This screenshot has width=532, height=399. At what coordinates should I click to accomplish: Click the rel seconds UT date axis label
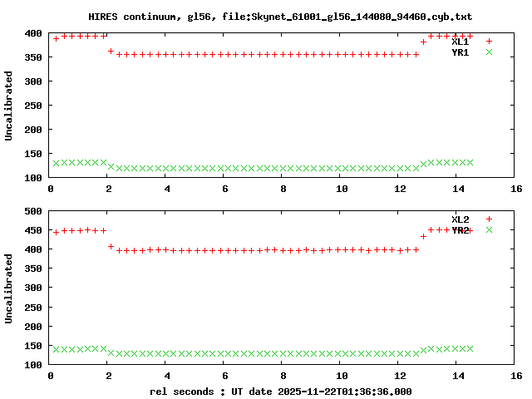pyautogui.click(x=281, y=391)
